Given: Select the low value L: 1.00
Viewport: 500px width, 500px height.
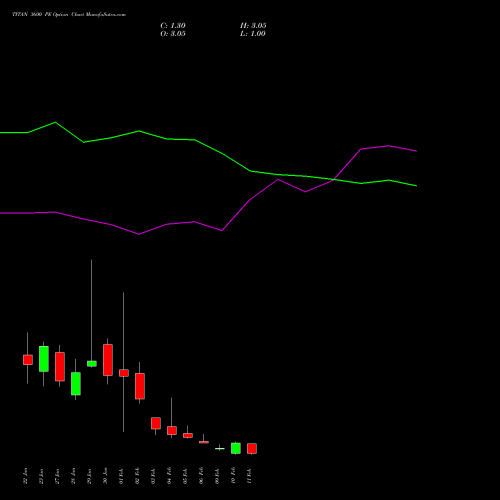Looking at the screenshot, I should (x=253, y=34).
